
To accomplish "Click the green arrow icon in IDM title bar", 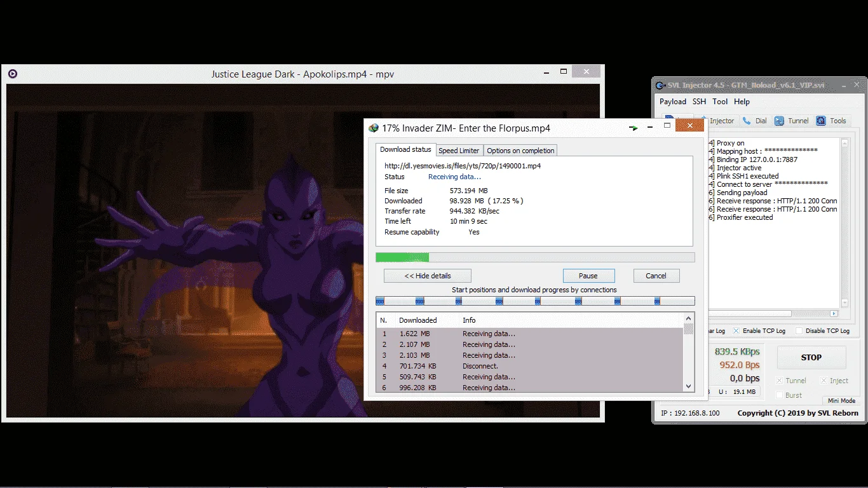I will coord(634,128).
